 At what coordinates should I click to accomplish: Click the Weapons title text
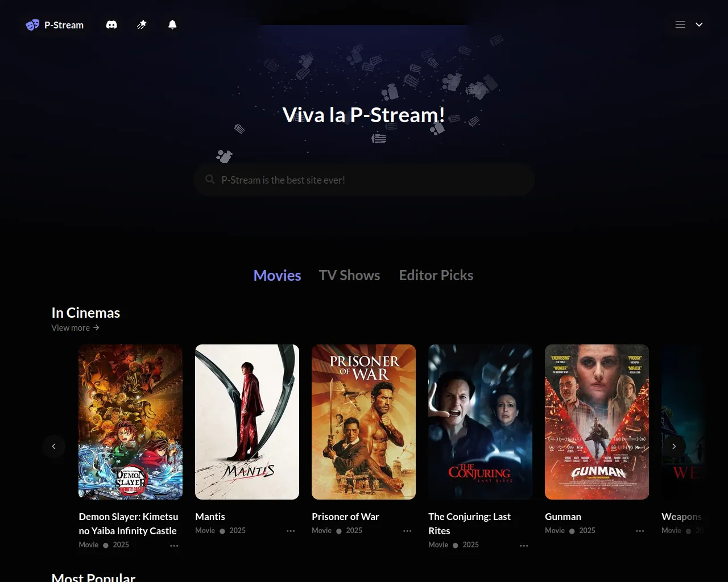(681, 517)
